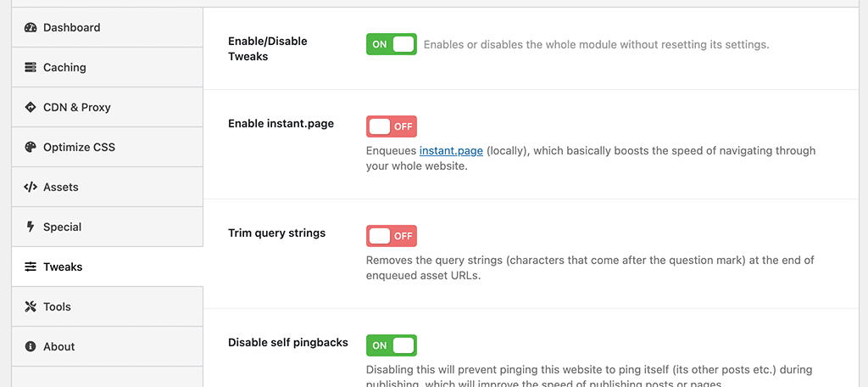Click the Enable instant.page label
The width and height of the screenshot is (868, 387).
click(281, 124)
